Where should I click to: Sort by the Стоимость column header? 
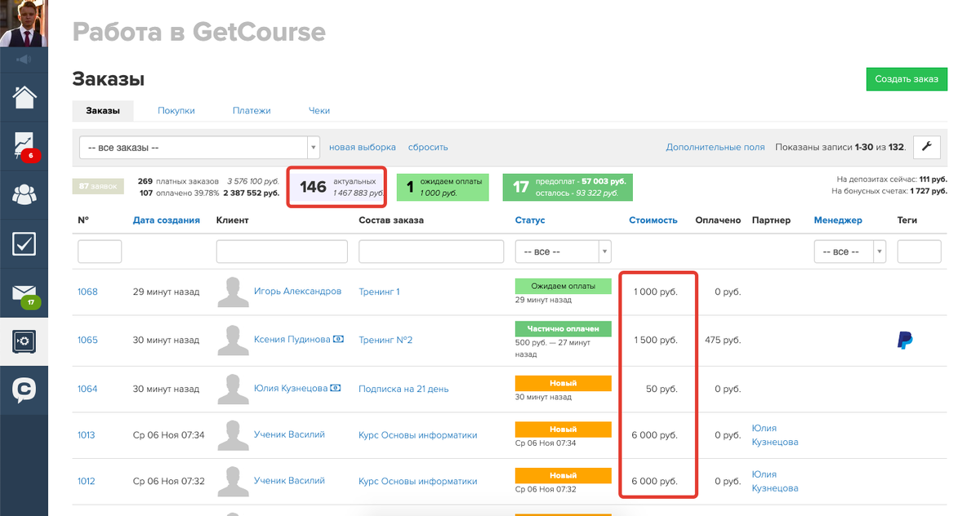[x=653, y=220]
